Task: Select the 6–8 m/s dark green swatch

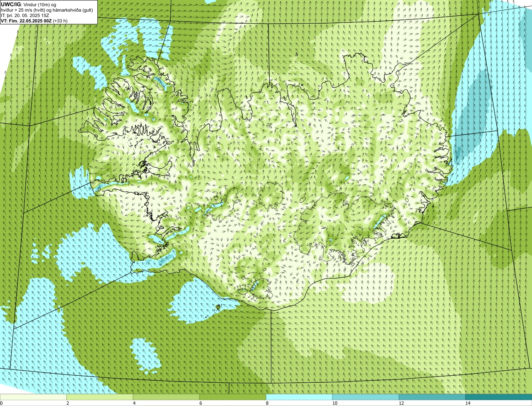Action: coord(233,397)
